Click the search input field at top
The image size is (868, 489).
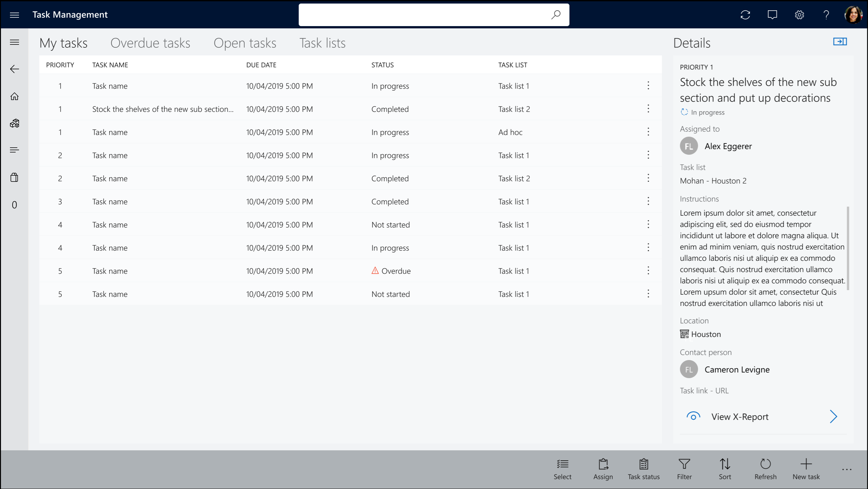(x=434, y=14)
